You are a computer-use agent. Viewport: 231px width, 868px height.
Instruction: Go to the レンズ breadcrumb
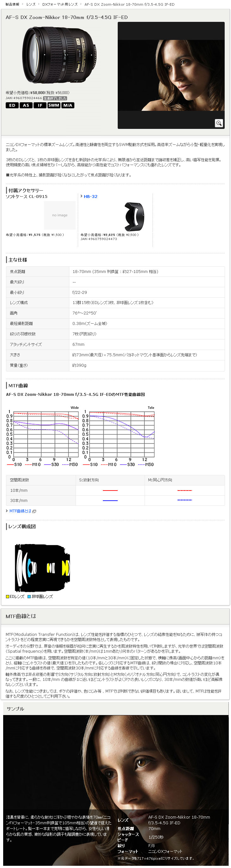pos(31,4)
